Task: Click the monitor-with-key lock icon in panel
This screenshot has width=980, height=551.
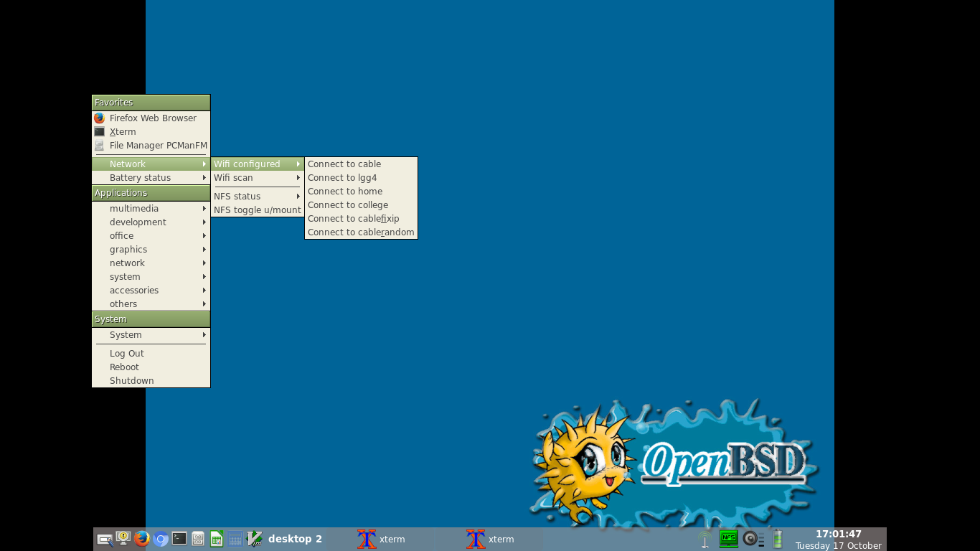Action: (x=123, y=539)
